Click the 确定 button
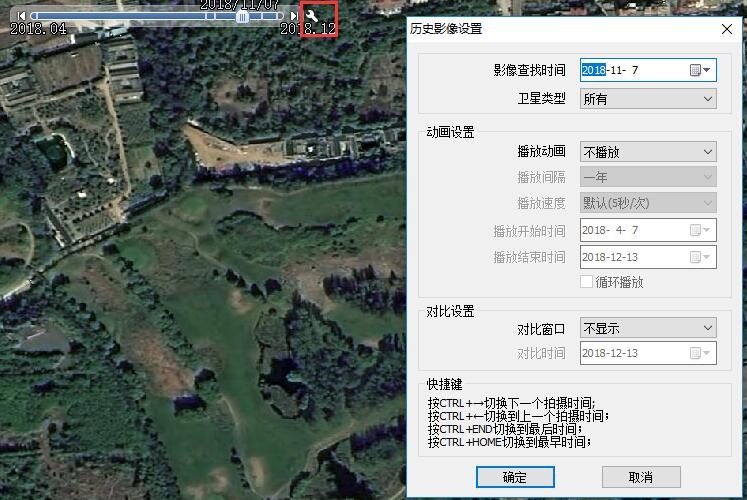Viewport: 747px width, 500px height. tap(515, 477)
